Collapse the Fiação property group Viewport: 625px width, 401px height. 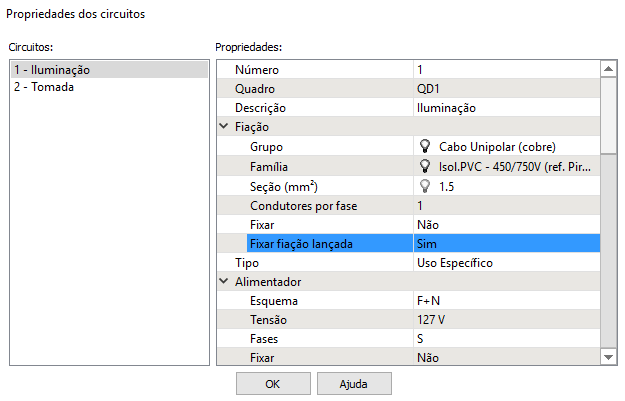pyautogui.click(x=223, y=128)
